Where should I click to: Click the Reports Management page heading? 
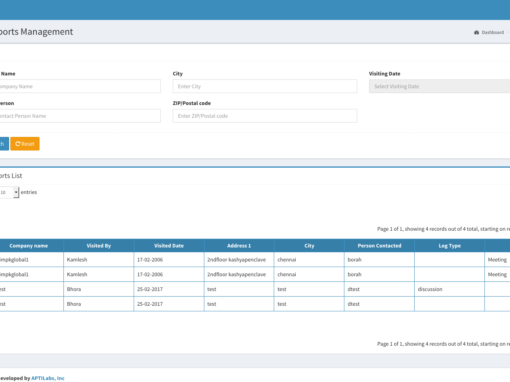(36, 32)
